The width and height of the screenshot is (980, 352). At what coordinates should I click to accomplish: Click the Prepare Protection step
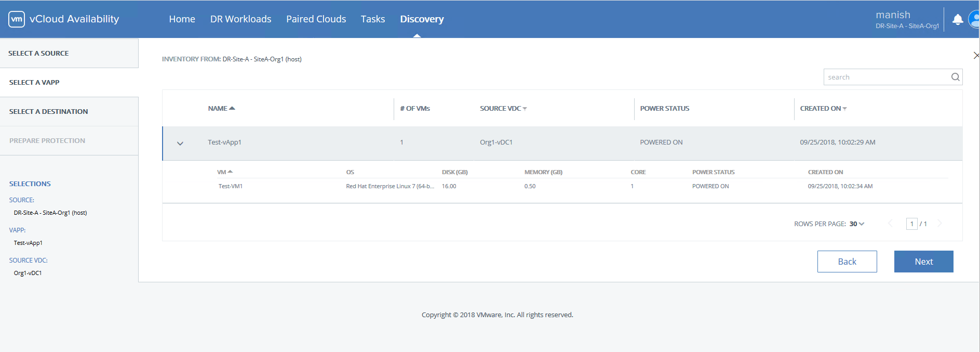[x=69, y=140]
